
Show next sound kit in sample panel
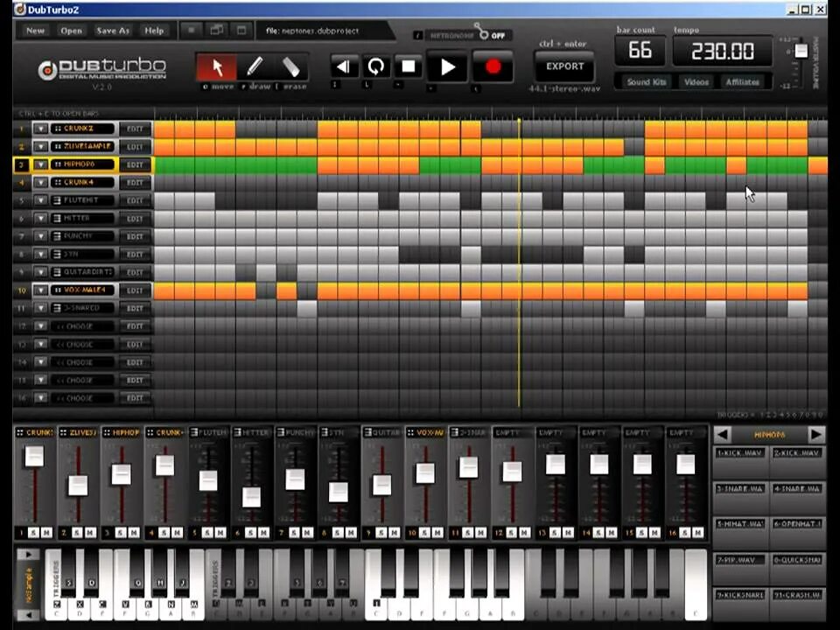tap(816, 435)
